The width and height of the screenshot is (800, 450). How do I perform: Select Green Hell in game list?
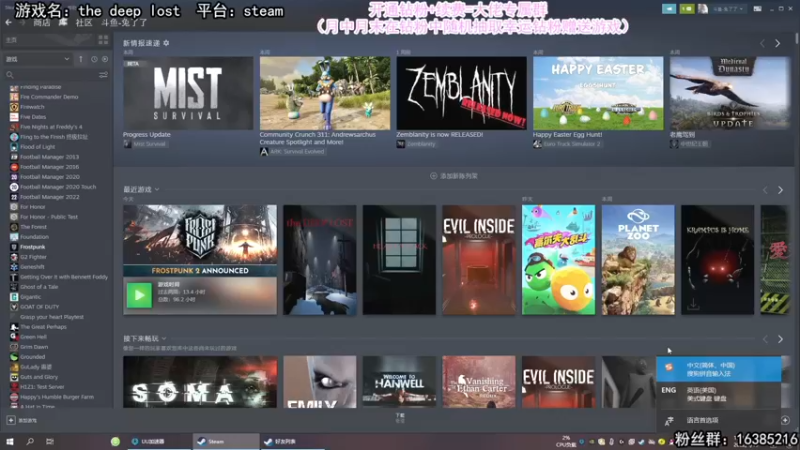(33, 337)
